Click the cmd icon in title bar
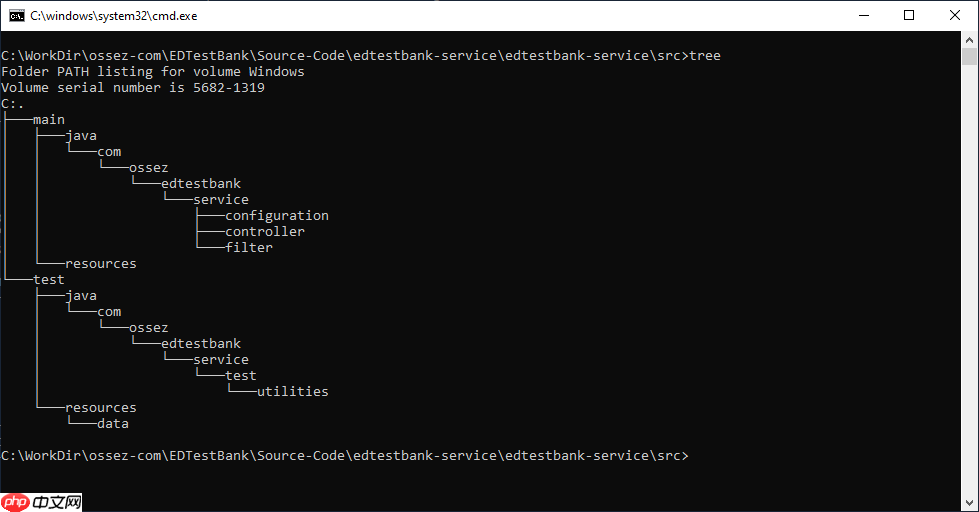Screen dimensions: 979x512 (x=17, y=15)
